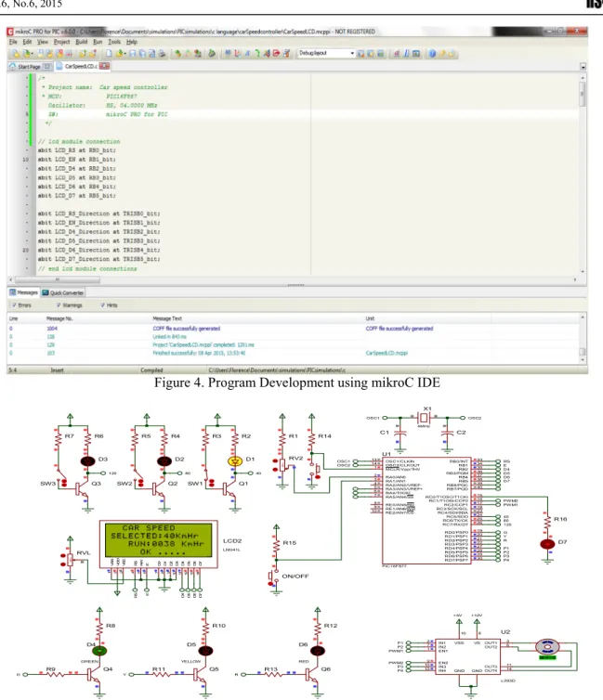This screenshot has width=603, height=700.
Task: Click the 'Compiled' status bar entry
Action: [151, 370]
